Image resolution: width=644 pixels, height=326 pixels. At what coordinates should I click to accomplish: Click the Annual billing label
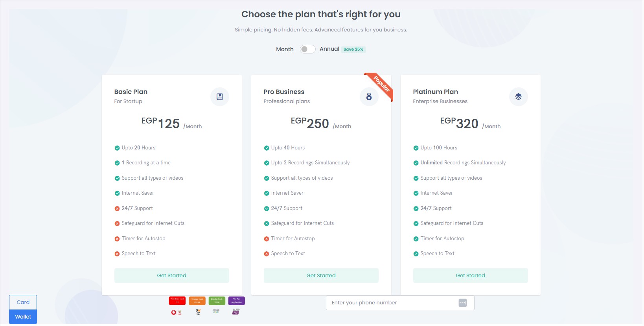tap(329, 49)
